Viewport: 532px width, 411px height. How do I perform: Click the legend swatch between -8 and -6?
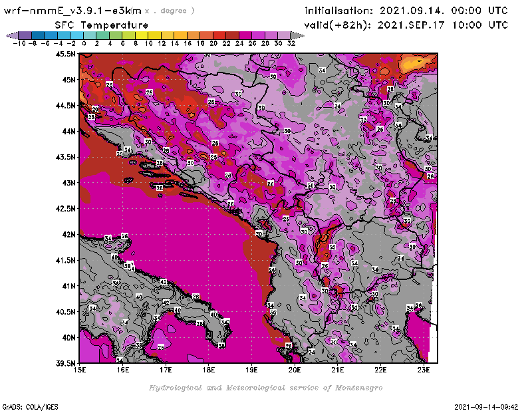click(38, 35)
